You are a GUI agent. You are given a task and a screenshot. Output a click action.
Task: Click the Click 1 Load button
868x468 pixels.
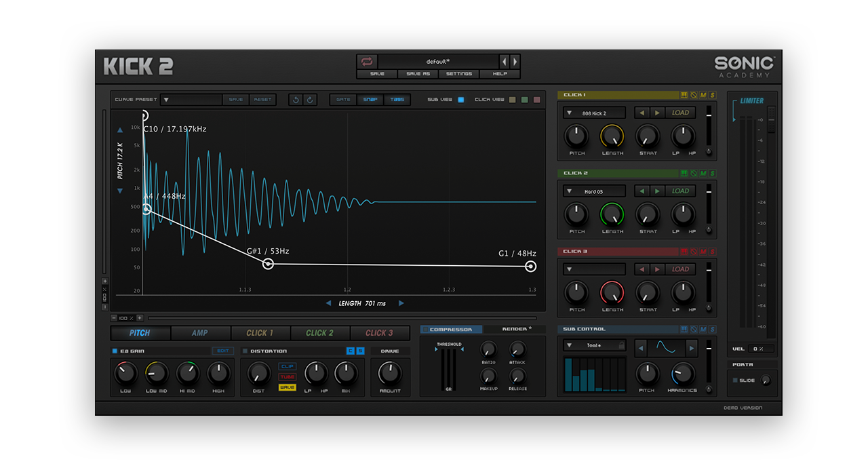pyautogui.click(x=680, y=113)
